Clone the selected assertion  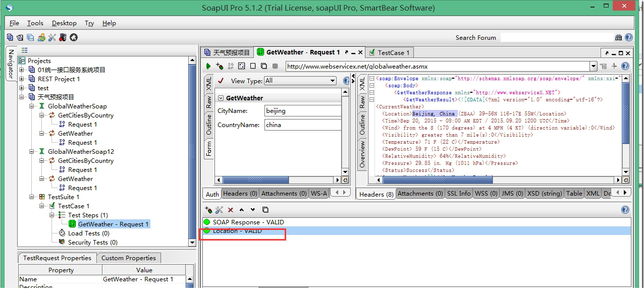(265, 210)
